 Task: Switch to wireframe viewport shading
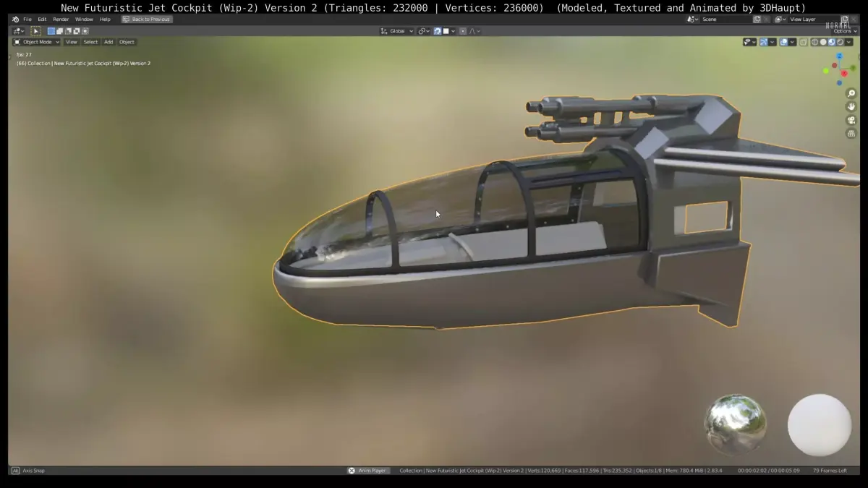pyautogui.click(x=814, y=42)
